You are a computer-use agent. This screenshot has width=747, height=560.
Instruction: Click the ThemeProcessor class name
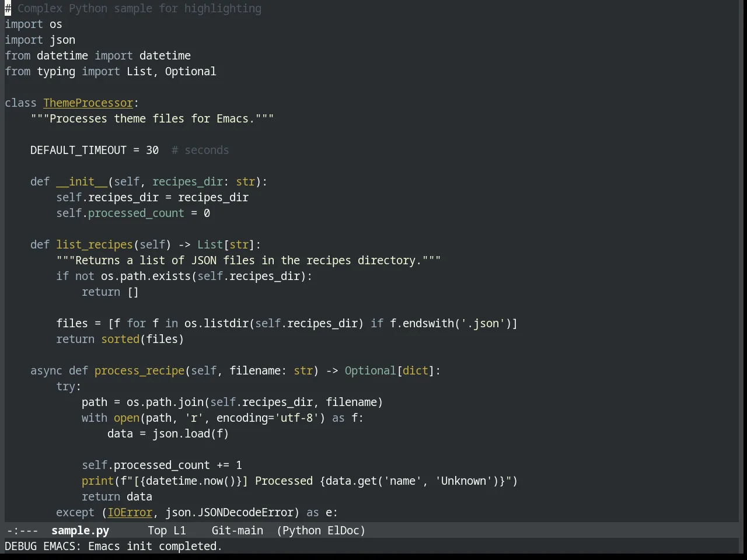(x=88, y=103)
